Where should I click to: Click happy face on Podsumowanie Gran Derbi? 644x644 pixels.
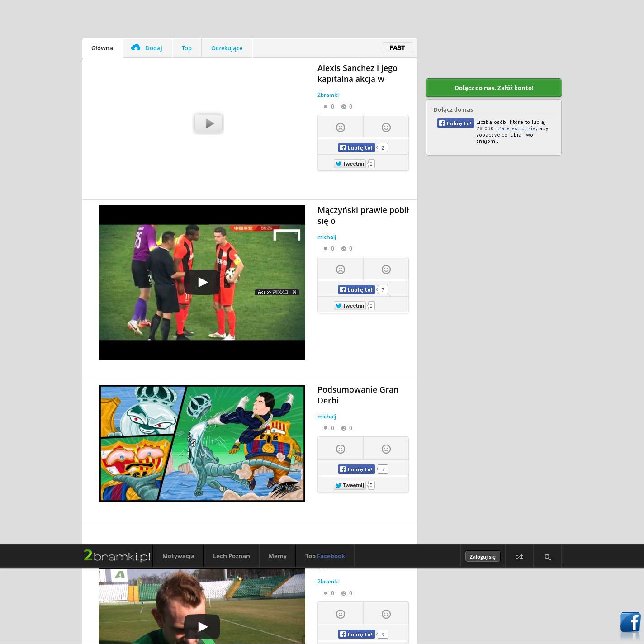[x=386, y=449]
